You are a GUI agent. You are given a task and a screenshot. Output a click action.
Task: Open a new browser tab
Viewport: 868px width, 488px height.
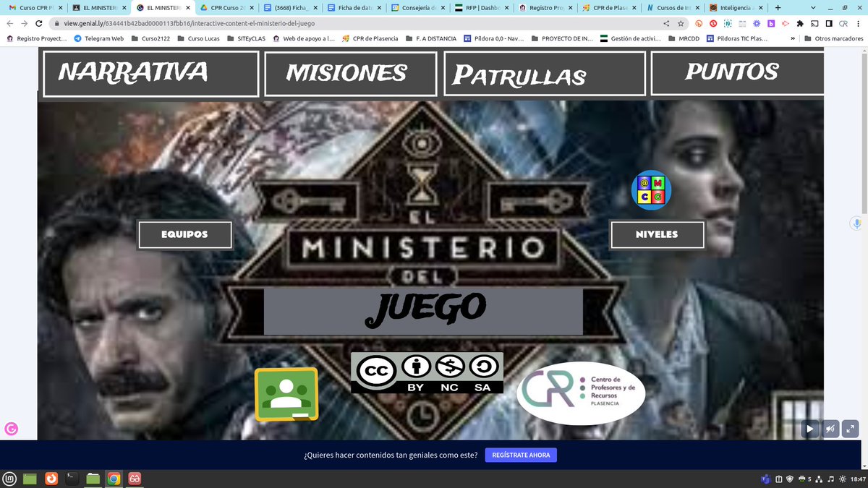[778, 7]
